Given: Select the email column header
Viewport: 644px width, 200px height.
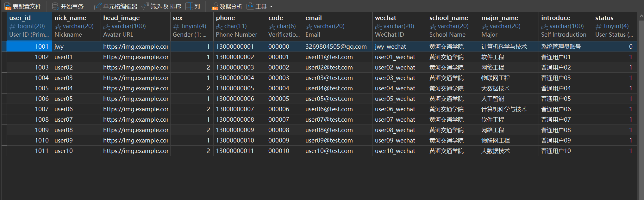Looking at the screenshot, I should pyautogui.click(x=338, y=27).
